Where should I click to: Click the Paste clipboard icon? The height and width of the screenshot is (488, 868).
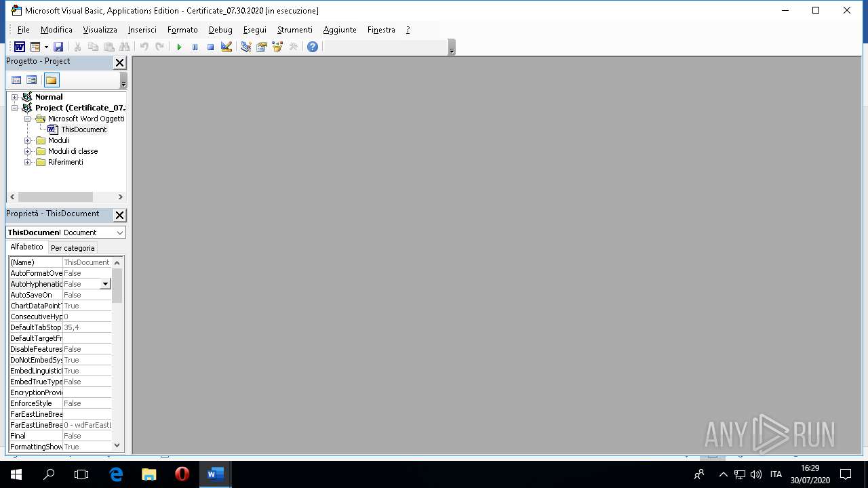tap(108, 47)
